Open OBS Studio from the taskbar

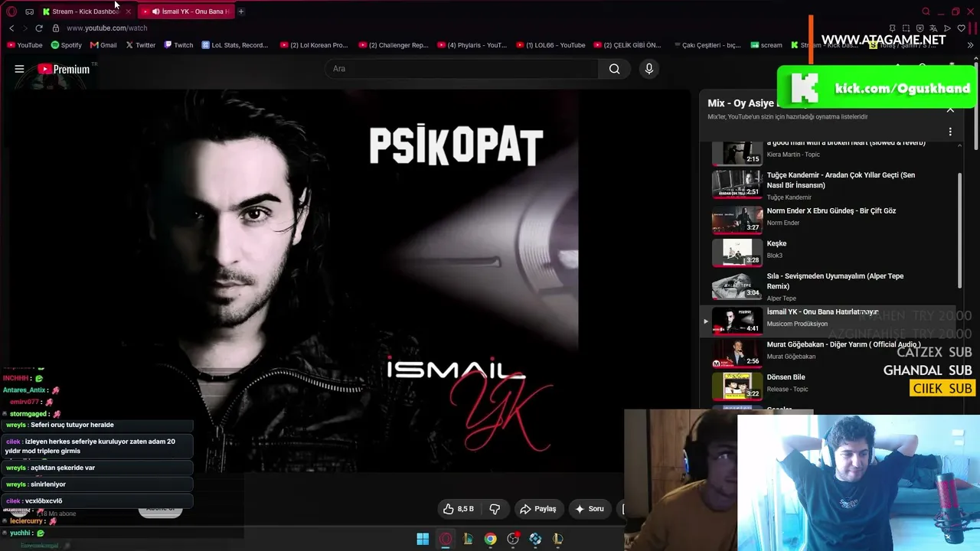(x=513, y=539)
